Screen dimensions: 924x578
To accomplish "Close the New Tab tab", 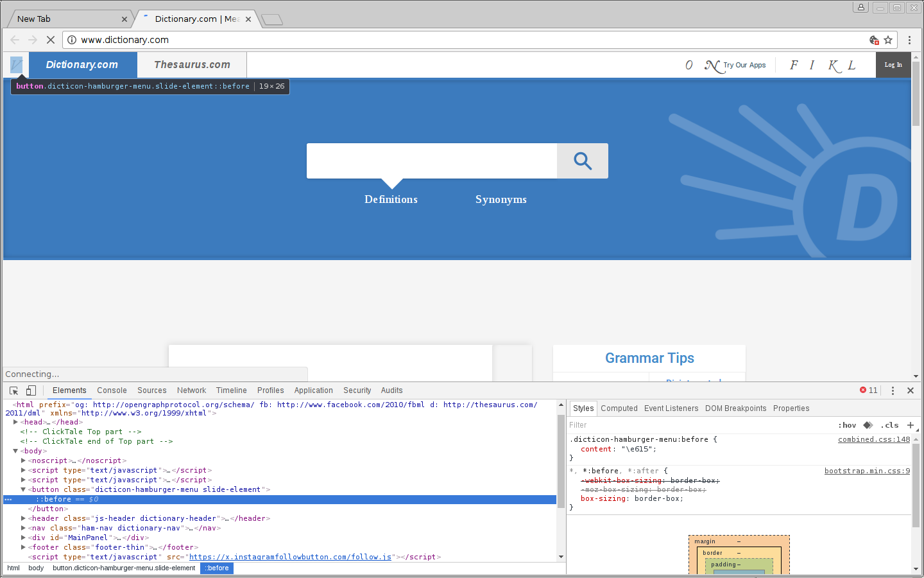I will (x=124, y=19).
